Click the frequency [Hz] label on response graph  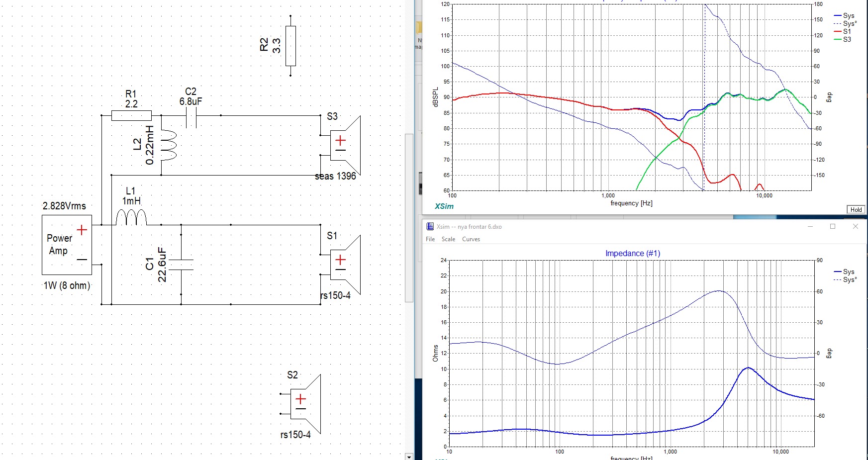click(631, 203)
